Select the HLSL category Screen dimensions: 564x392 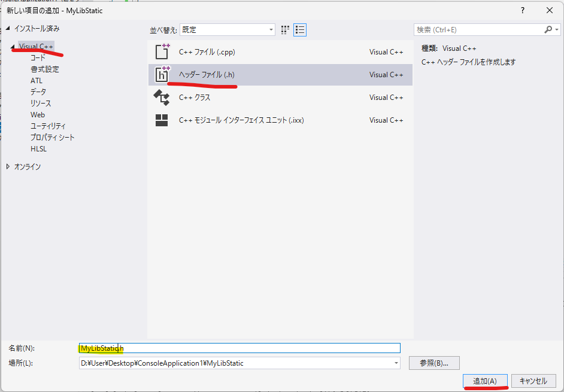tap(38, 149)
